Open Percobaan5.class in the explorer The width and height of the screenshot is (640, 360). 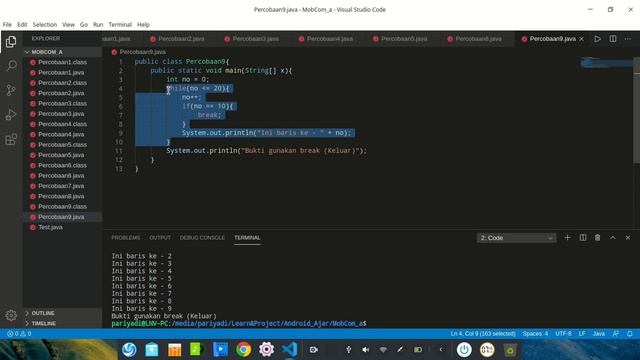[62, 145]
